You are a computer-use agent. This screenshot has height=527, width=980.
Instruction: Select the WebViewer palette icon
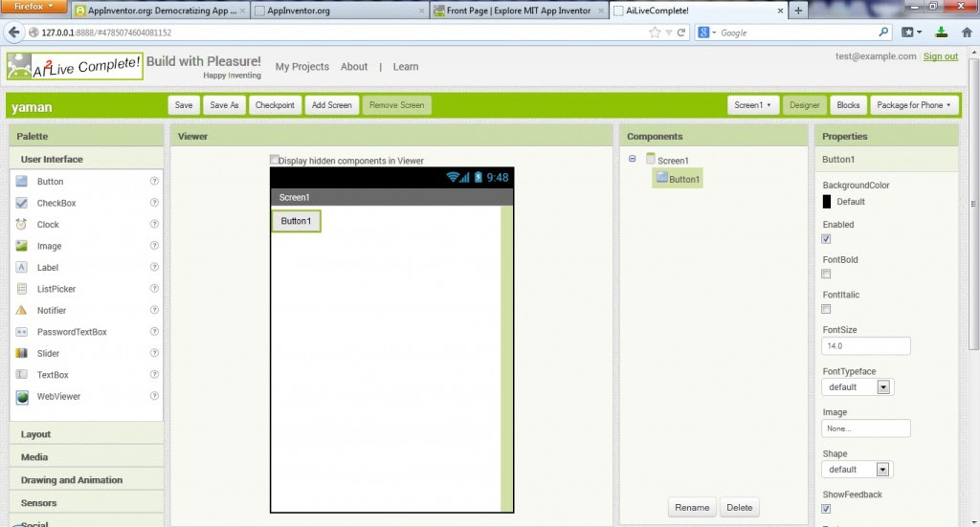[x=22, y=397]
